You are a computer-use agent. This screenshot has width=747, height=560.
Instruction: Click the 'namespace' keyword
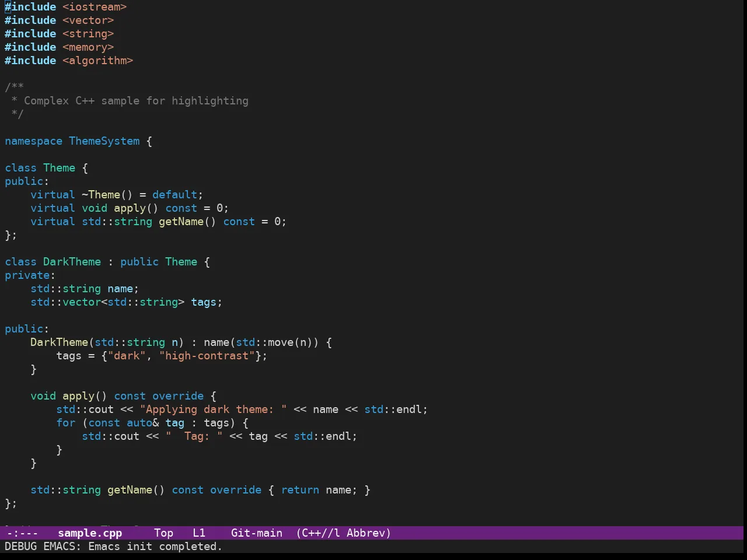33,141
